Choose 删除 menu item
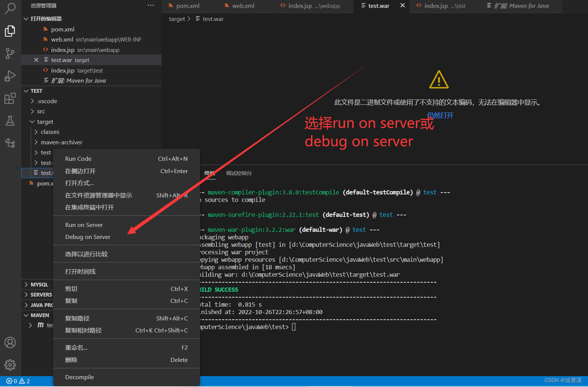 coord(126,360)
